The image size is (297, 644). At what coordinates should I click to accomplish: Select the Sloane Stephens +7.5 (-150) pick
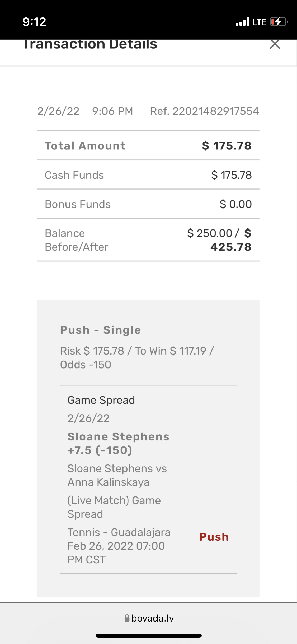click(118, 443)
